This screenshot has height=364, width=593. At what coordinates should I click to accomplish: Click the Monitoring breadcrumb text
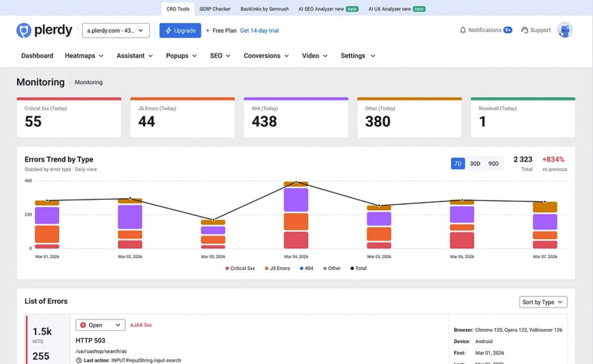coord(88,82)
